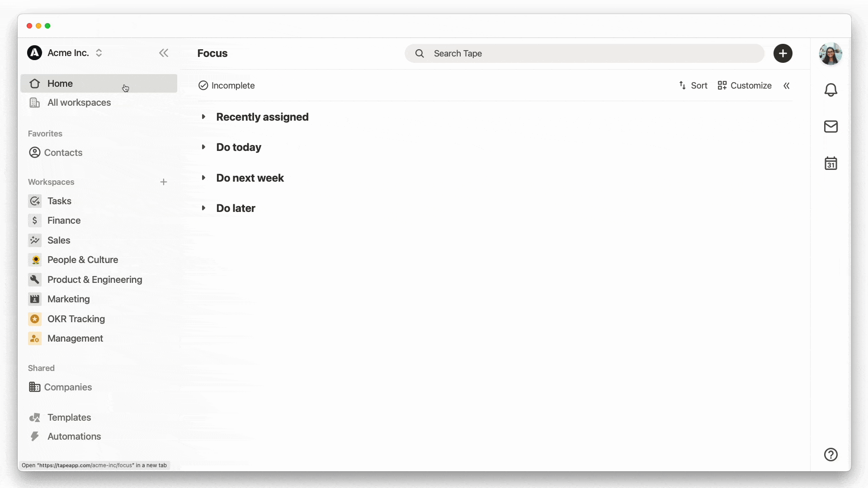Open the calendar icon
Image resolution: width=868 pixels, height=488 pixels.
[x=830, y=163]
